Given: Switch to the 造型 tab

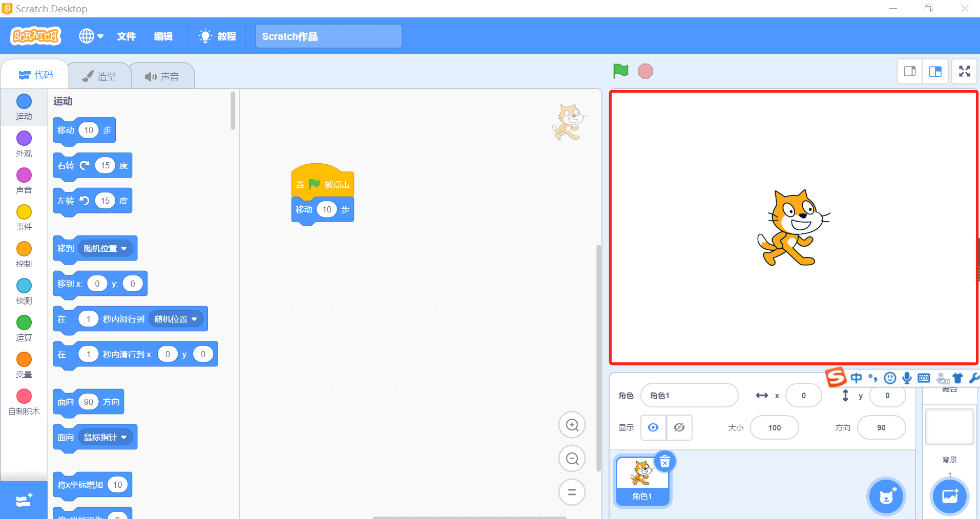Looking at the screenshot, I should click(x=99, y=76).
